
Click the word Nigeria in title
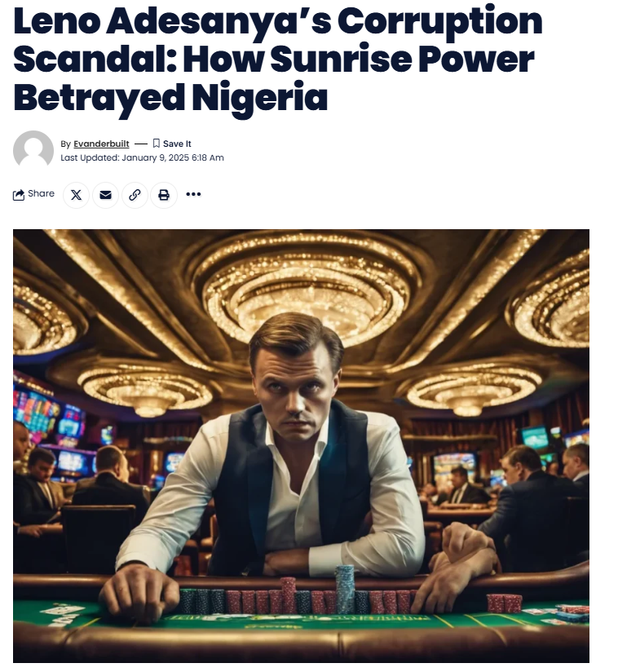pyautogui.click(x=260, y=97)
